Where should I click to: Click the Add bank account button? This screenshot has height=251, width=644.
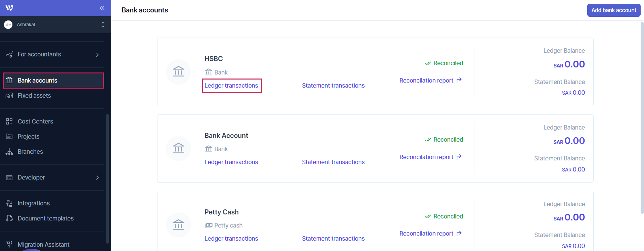point(613,10)
